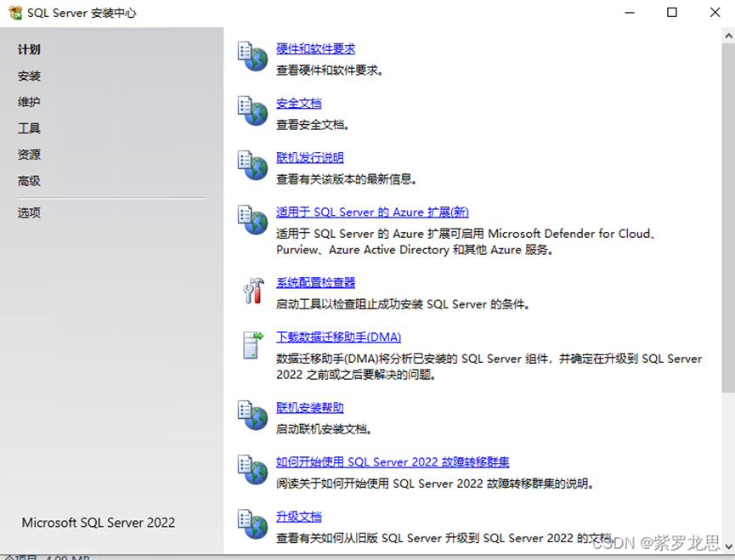Click the text 查看有关该版本的最新信息。
Viewport: 735px width, 560px height.
click(x=347, y=179)
